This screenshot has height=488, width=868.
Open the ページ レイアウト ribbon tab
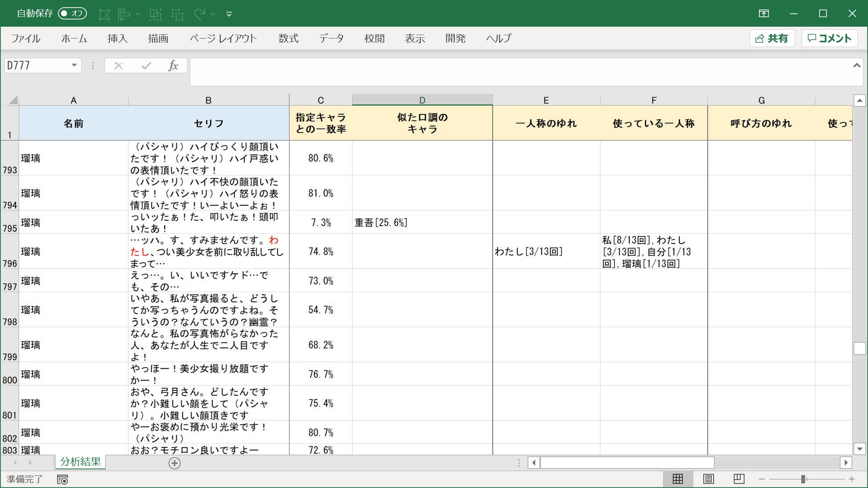coord(223,38)
